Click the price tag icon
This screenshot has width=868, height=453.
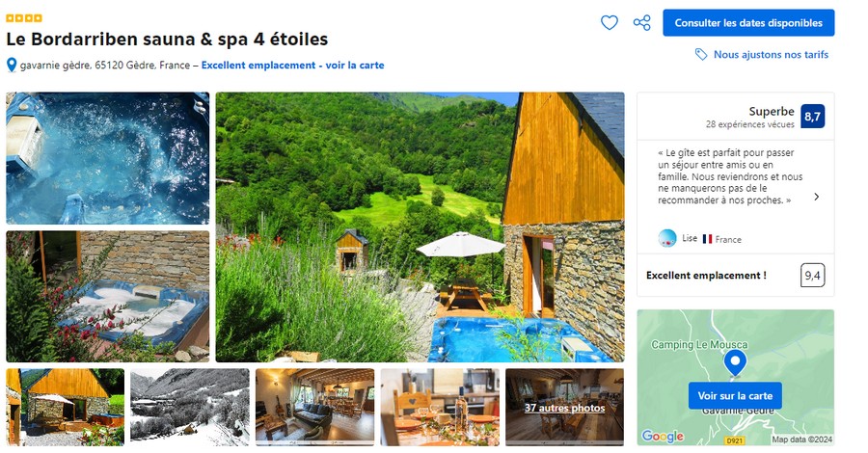pos(701,54)
